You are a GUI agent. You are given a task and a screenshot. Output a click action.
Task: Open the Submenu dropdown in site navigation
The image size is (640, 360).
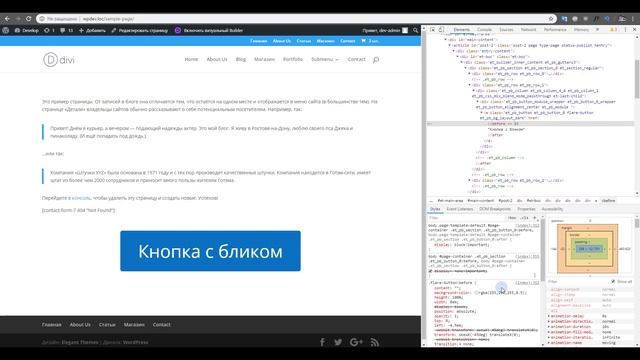[325, 59]
